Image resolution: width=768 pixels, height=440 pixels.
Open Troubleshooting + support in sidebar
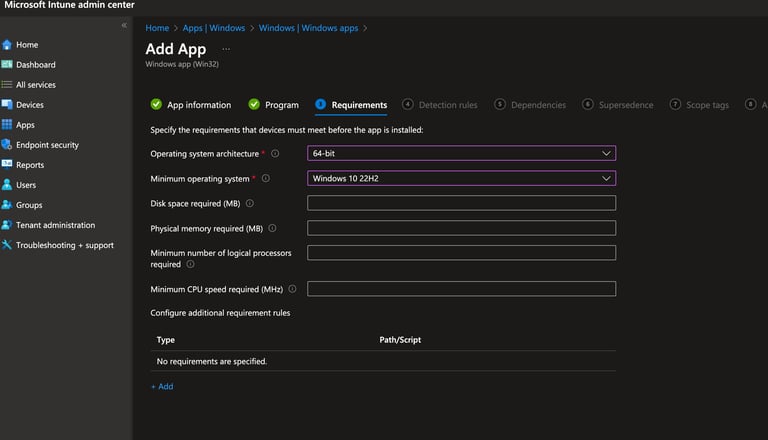pyautogui.click(x=65, y=245)
